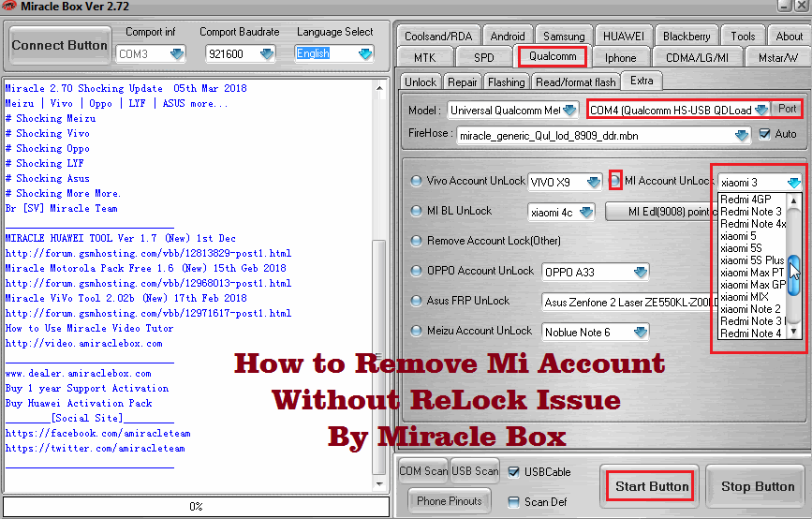The width and height of the screenshot is (812, 519).
Task: Choose Redmi 4GP in model list
Action: coord(752,200)
